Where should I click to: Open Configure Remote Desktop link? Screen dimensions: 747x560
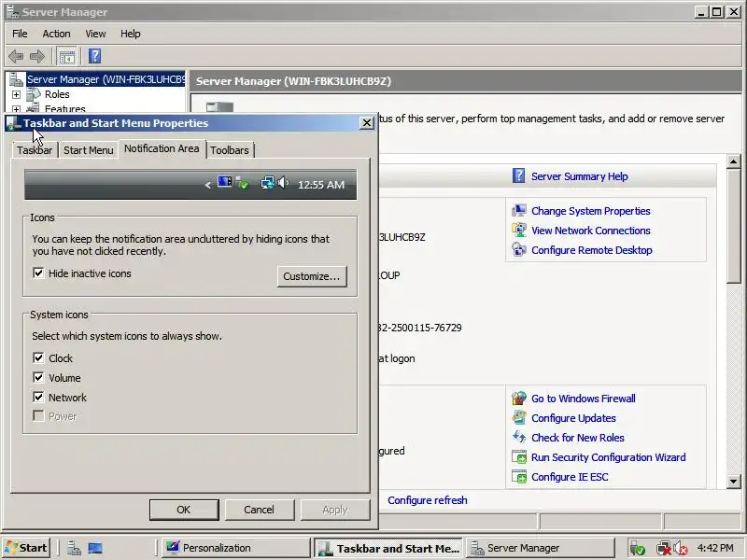click(592, 250)
